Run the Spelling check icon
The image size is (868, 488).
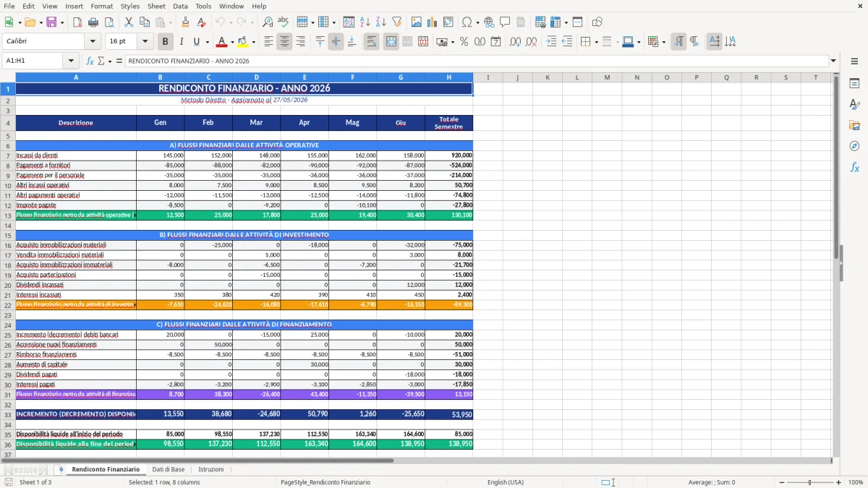[x=283, y=22]
